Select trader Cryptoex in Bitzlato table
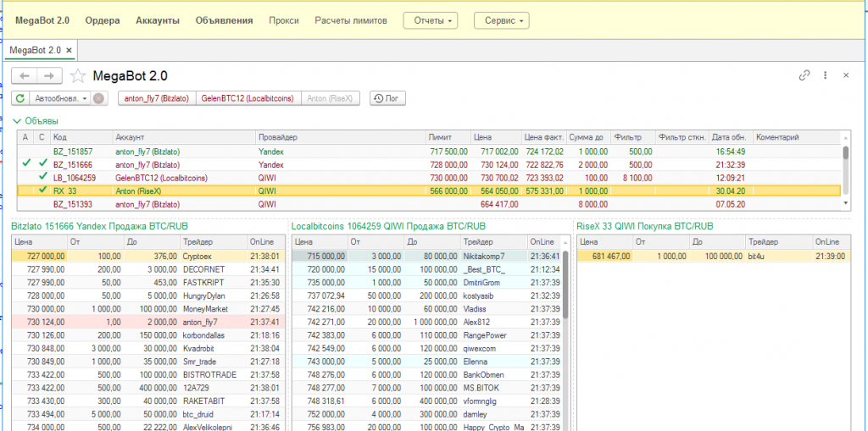Image resolution: width=868 pixels, height=431 pixels. click(148, 257)
